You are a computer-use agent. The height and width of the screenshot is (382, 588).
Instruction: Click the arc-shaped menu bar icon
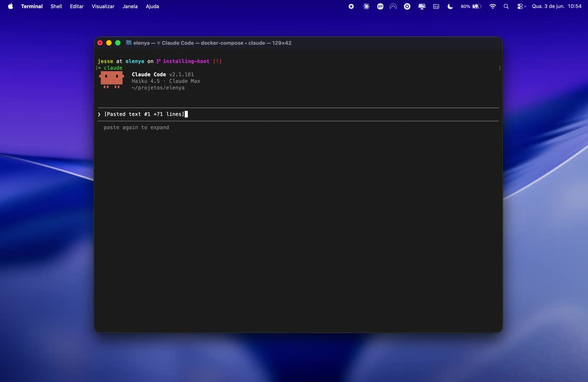393,6
